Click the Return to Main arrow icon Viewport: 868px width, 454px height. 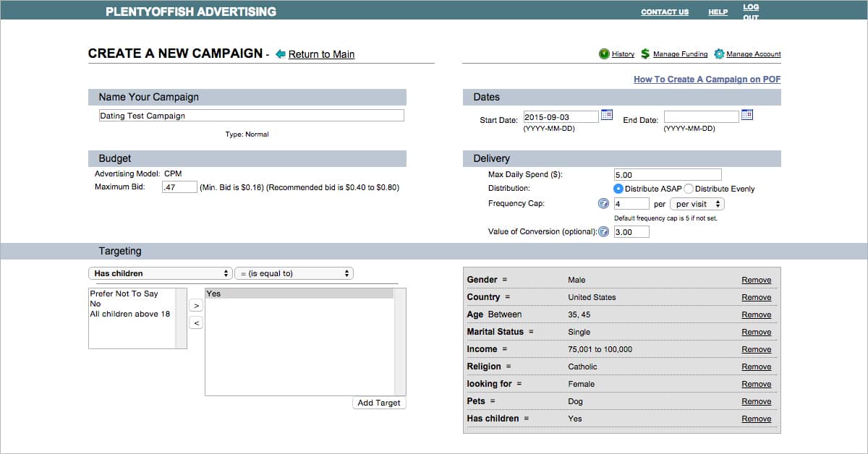(281, 54)
